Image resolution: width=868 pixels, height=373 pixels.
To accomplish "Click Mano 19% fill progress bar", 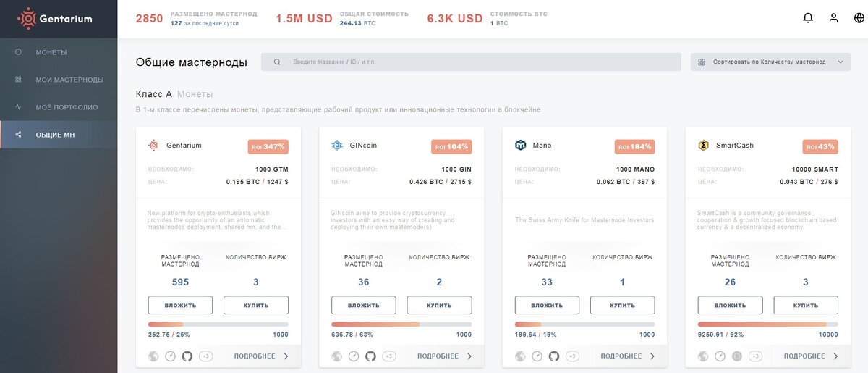I will tap(585, 324).
